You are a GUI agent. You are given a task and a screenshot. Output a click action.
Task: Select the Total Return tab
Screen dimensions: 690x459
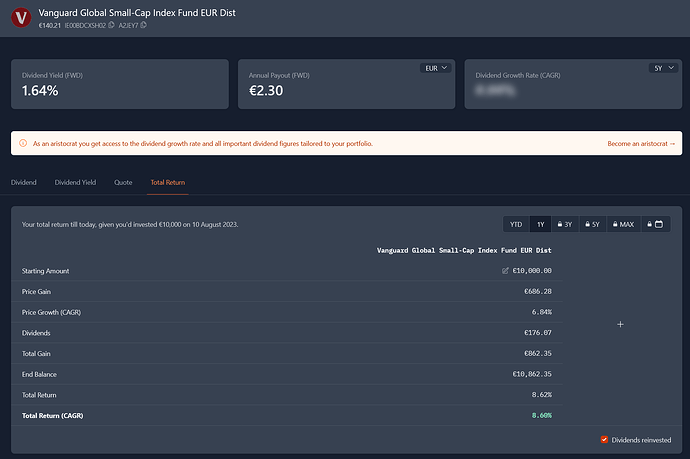point(168,182)
